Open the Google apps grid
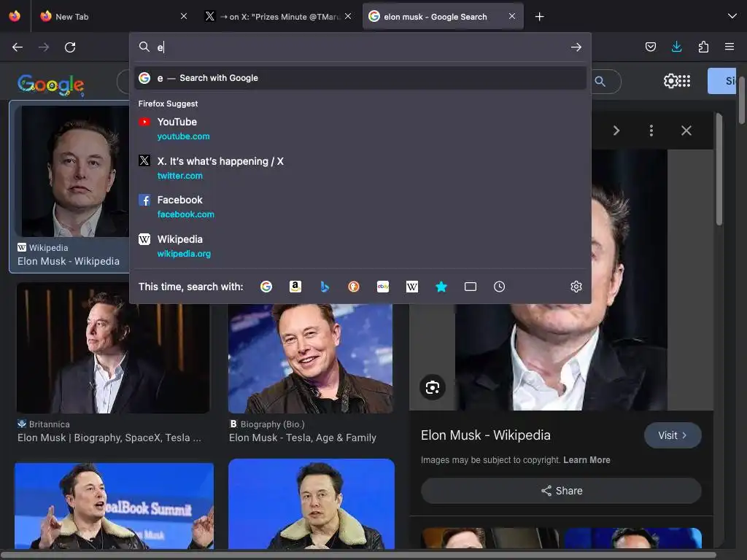Screen dimensions: 747x560 point(684,81)
